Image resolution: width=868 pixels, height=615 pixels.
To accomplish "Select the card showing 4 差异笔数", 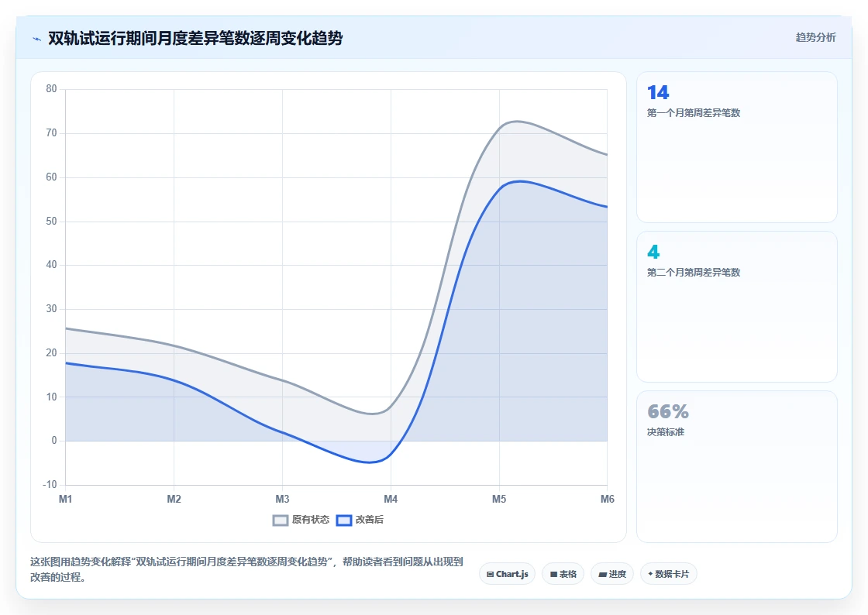I will pyautogui.click(x=737, y=307).
